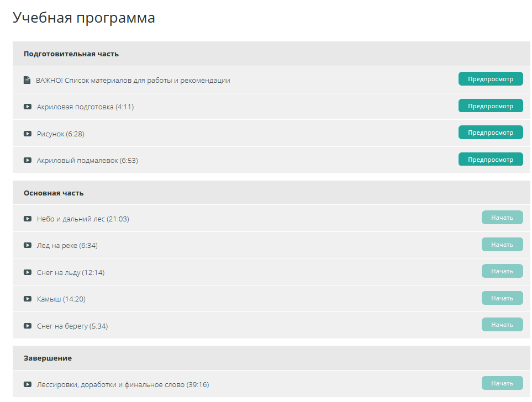Click video icon beside Лессировки lesson
The height and width of the screenshot is (402, 532).
pyautogui.click(x=28, y=384)
